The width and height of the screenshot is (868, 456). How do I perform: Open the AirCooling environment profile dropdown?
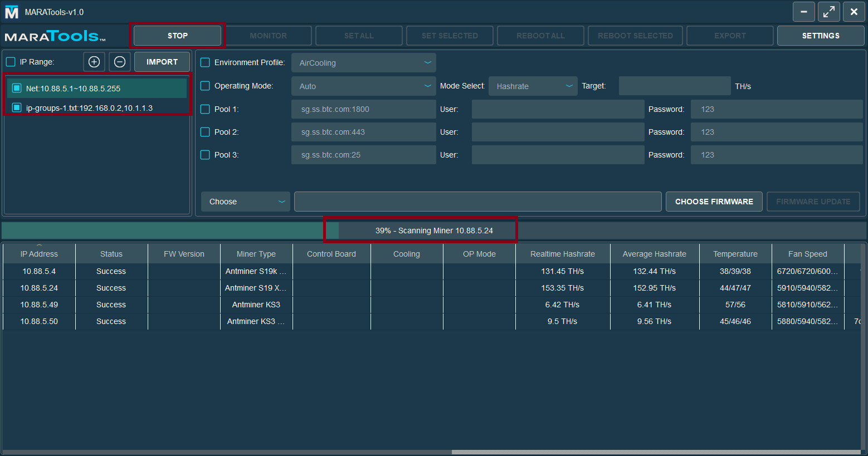(x=363, y=63)
